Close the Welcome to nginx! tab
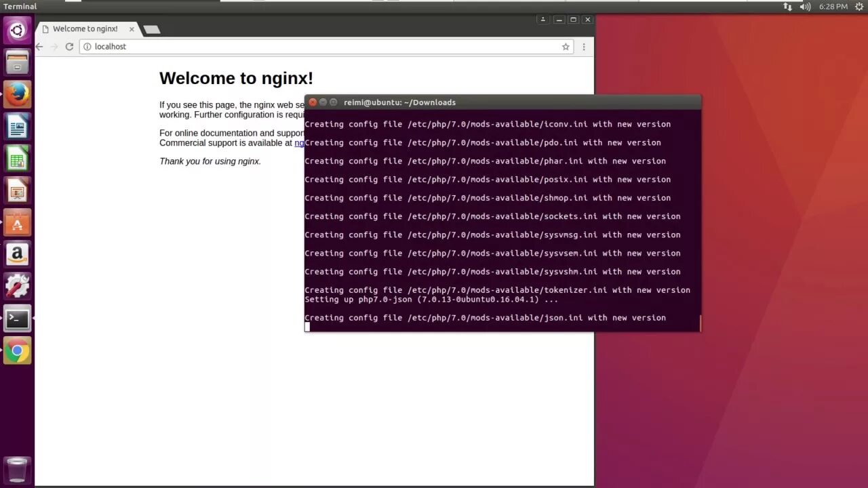Image resolution: width=868 pixels, height=488 pixels. [x=132, y=29]
